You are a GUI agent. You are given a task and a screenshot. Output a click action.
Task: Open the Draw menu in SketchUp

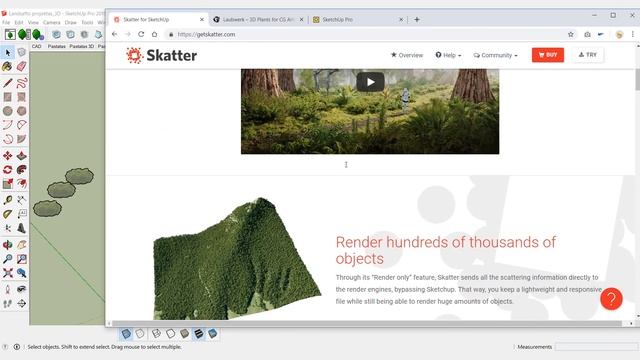coord(71,22)
